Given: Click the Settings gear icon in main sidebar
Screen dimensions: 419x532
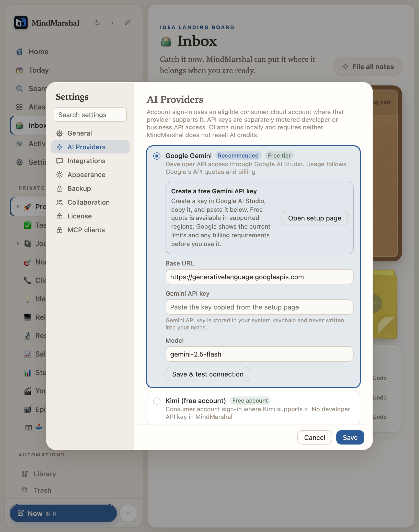Looking at the screenshot, I should point(19,162).
